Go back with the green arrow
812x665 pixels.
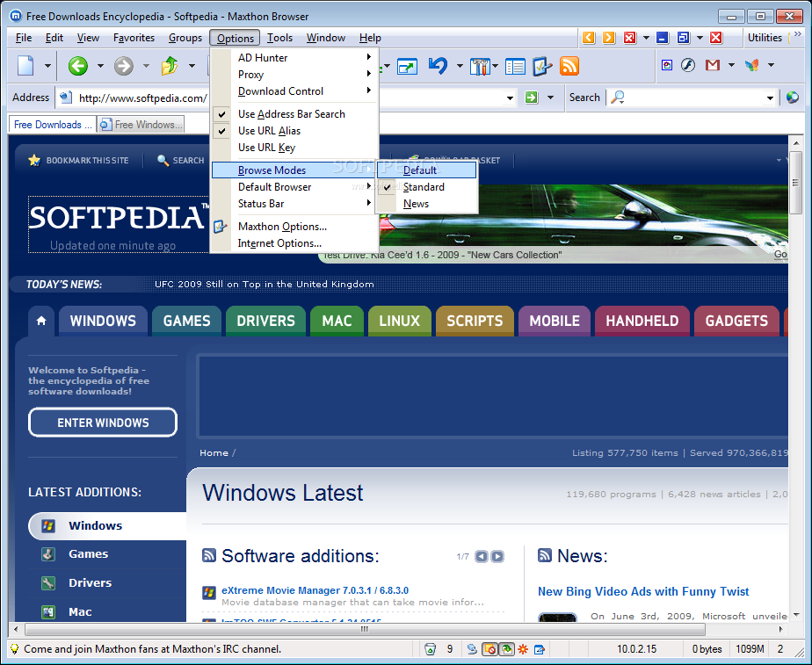coord(78,66)
